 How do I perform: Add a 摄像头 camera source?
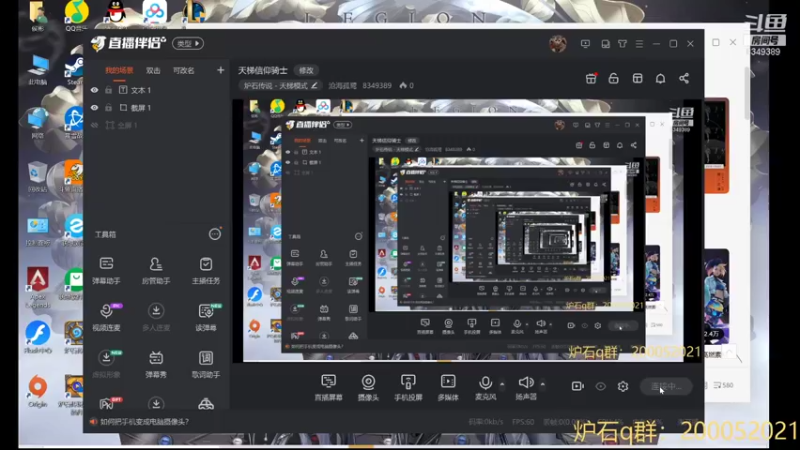[368, 387]
